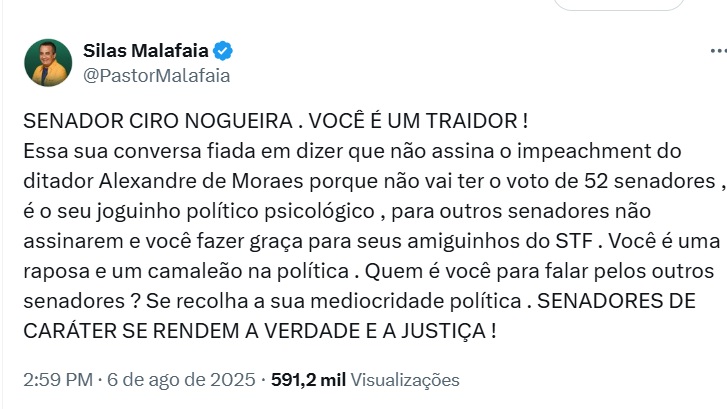Click the STF mention in the post
This screenshot has width=727, height=409.
point(574,241)
